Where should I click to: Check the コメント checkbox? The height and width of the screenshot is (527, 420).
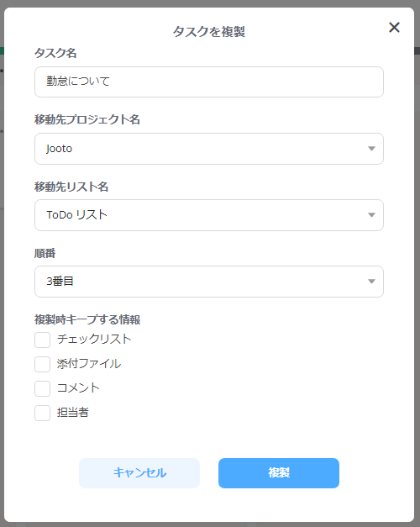[42, 388]
